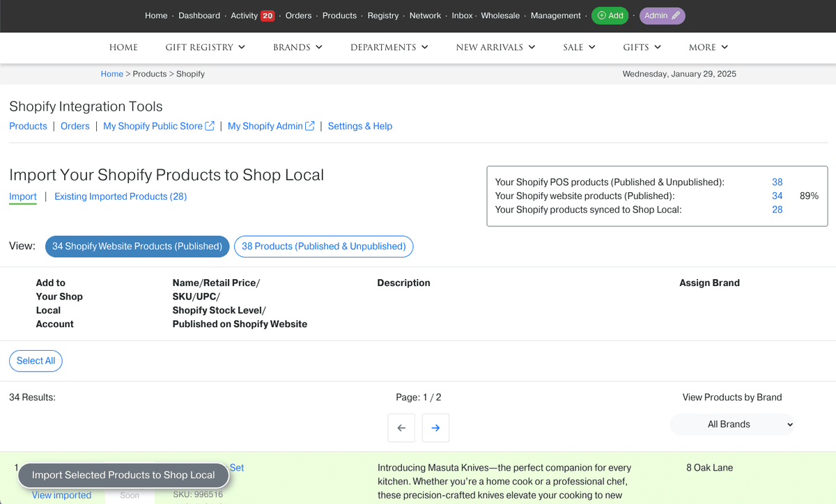The height and width of the screenshot is (504, 836).
Task: Select 38 Products (Published & Unpublished) view
Action: [x=324, y=246]
